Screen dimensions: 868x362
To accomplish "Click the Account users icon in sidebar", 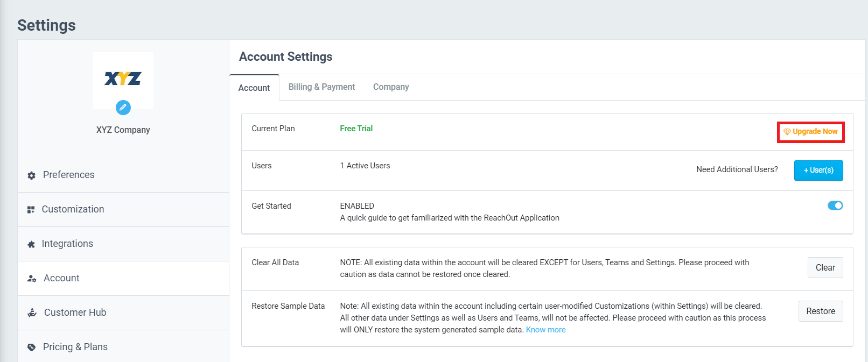I will point(32,279).
